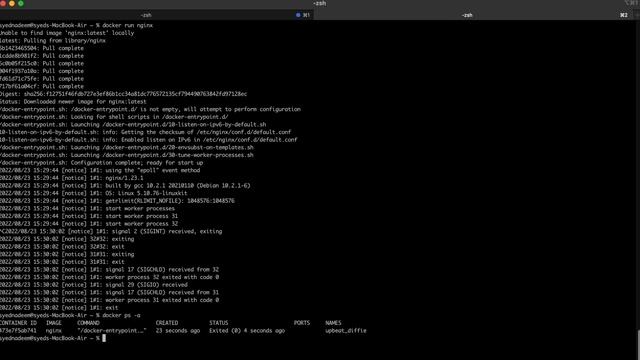Viewport: 640px width, 360px height.
Task: Select the 'CREATED' column header
Action: (x=167, y=323)
